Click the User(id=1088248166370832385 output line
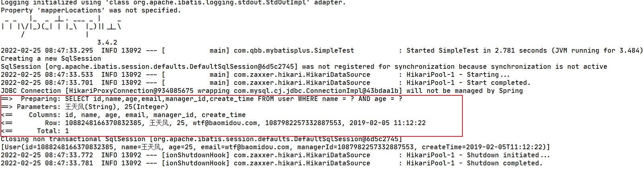The height and width of the screenshot is (175, 644). point(275,147)
